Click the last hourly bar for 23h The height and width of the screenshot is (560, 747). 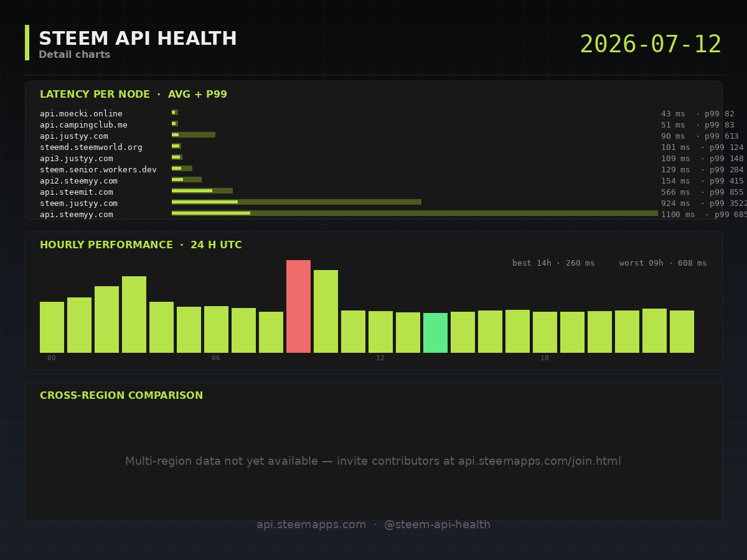(682, 332)
